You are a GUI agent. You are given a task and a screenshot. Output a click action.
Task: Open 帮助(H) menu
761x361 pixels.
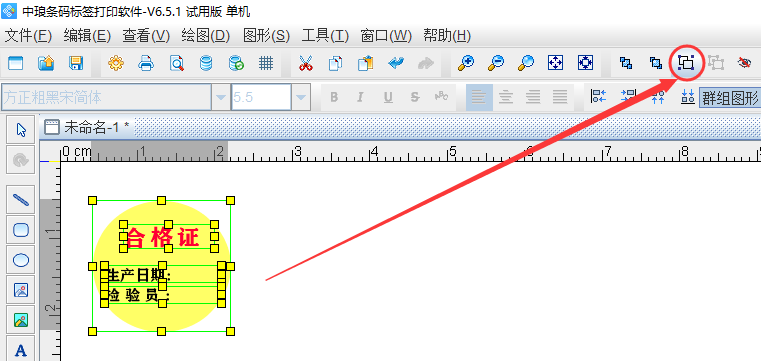[447, 35]
